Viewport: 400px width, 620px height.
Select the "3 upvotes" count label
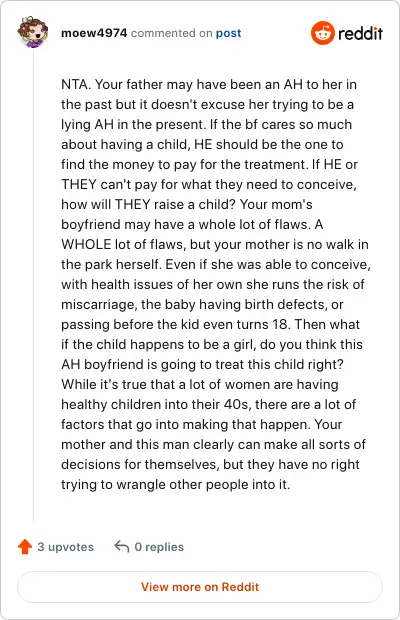66,547
